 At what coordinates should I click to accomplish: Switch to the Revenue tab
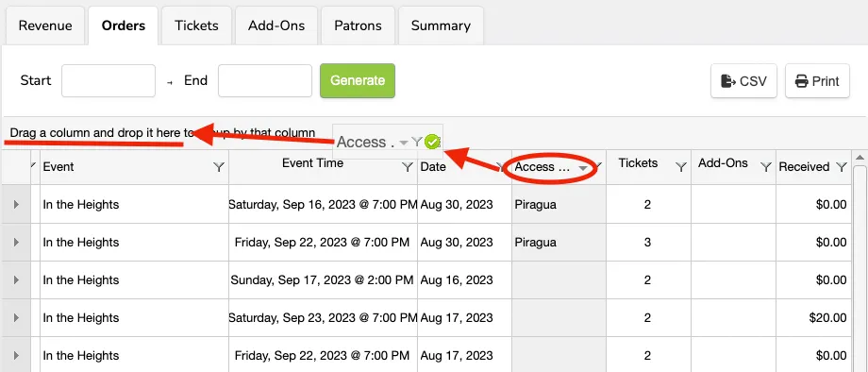tap(45, 26)
